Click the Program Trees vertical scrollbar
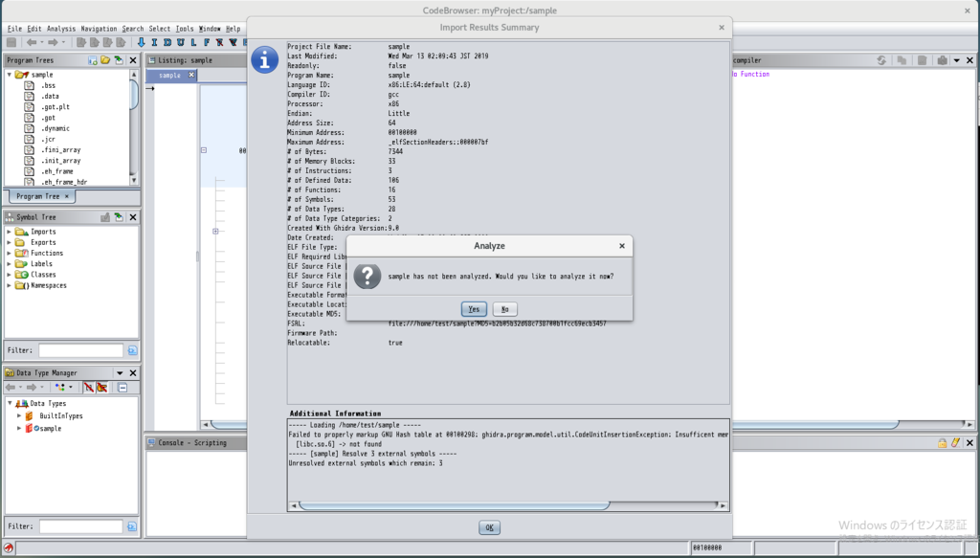This screenshot has width=980, height=558. [x=134, y=127]
